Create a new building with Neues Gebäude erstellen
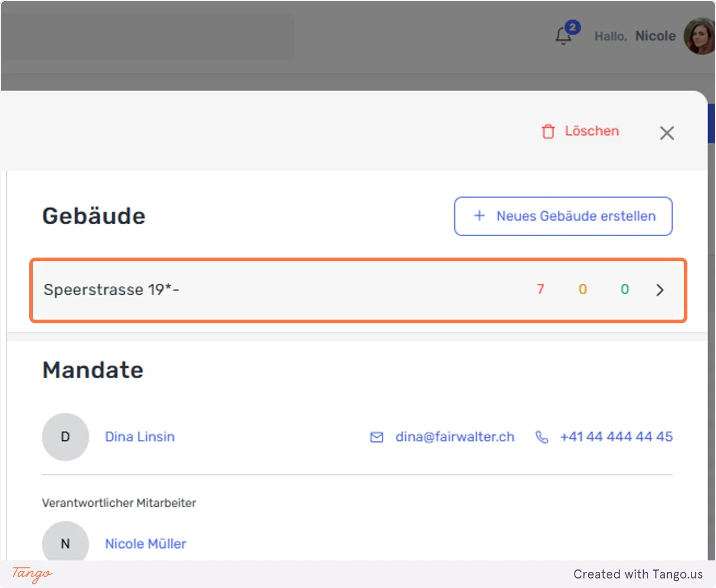The image size is (716, 588). tap(563, 216)
